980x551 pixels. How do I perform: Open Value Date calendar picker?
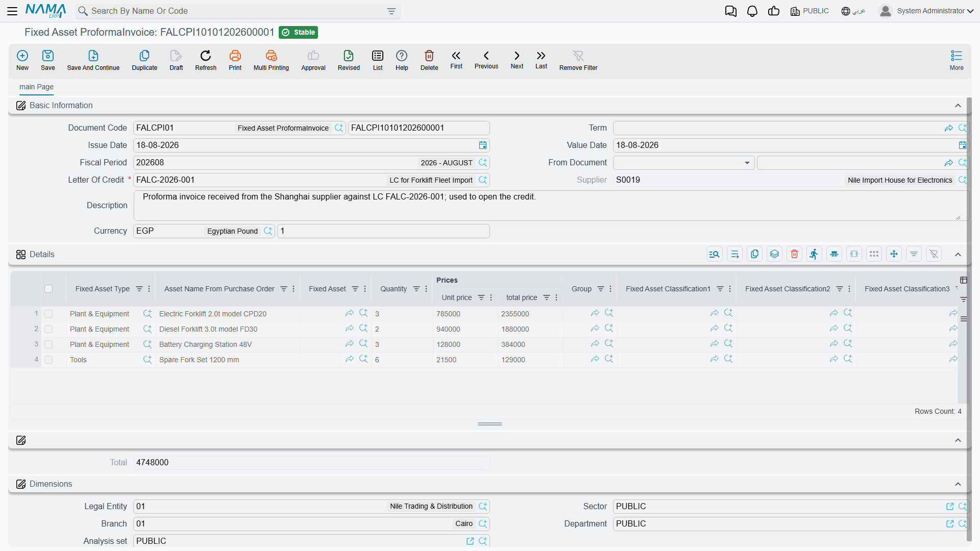963,145
